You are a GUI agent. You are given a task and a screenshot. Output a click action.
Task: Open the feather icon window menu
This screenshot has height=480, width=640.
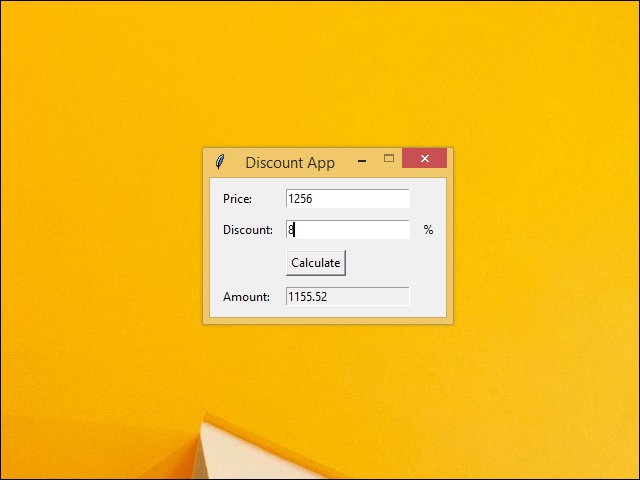pos(220,162)
